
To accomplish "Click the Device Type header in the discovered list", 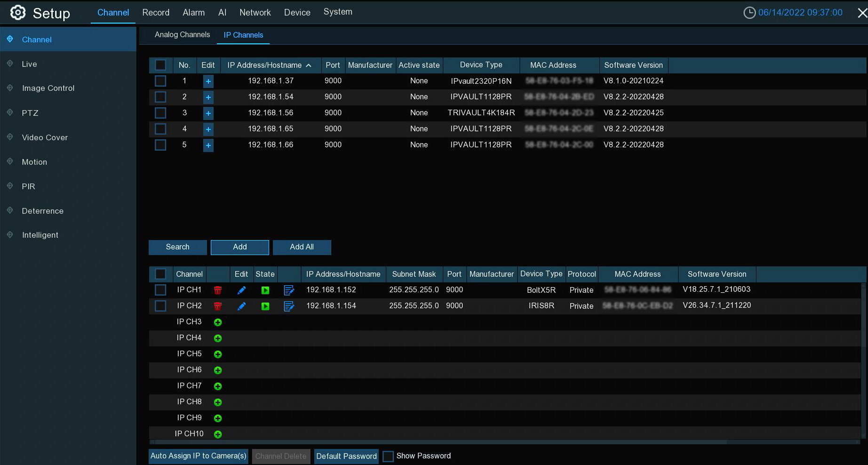I will click(481, 65).
